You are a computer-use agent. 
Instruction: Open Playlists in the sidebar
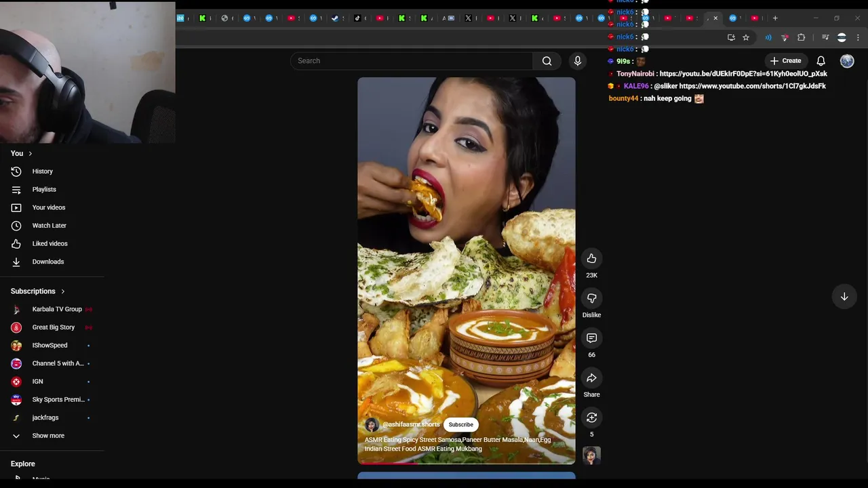(44, 190)
